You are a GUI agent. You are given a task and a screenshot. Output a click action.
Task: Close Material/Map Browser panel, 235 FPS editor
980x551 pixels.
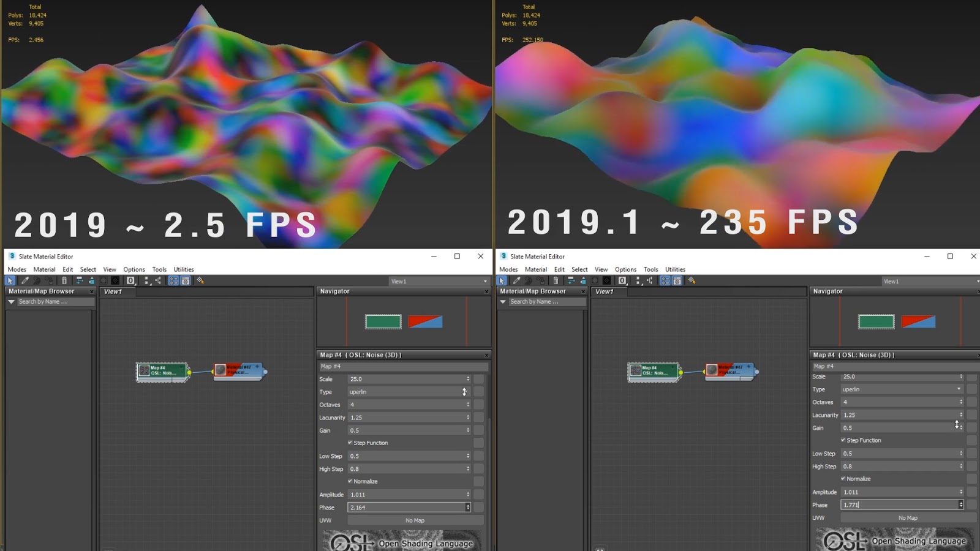tap(583, 291)
